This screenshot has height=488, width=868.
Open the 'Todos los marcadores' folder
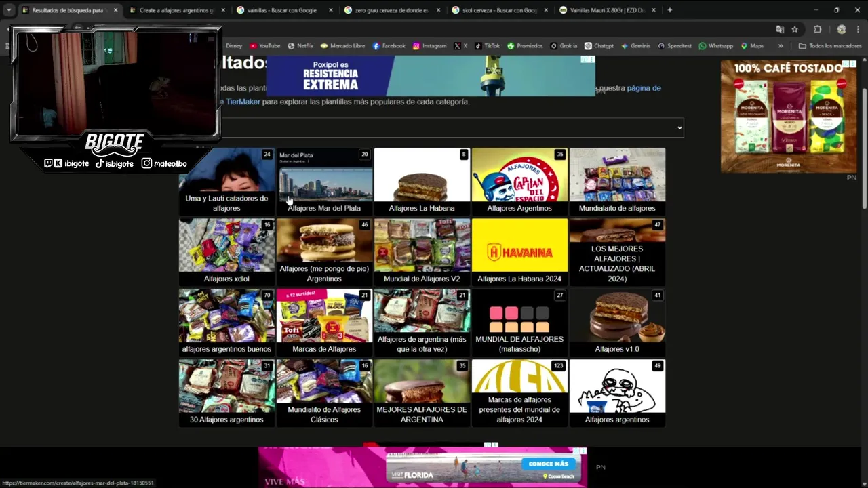click(830, 46)
